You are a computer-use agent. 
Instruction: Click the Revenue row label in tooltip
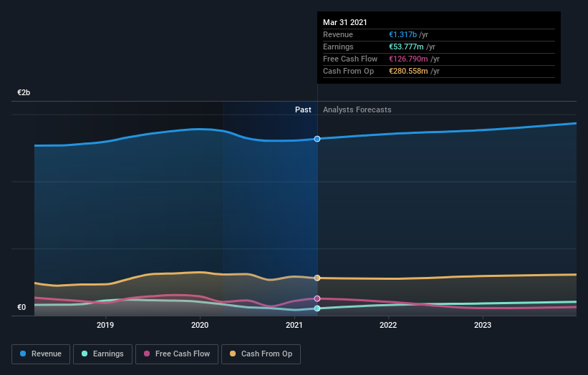(338, 34)
